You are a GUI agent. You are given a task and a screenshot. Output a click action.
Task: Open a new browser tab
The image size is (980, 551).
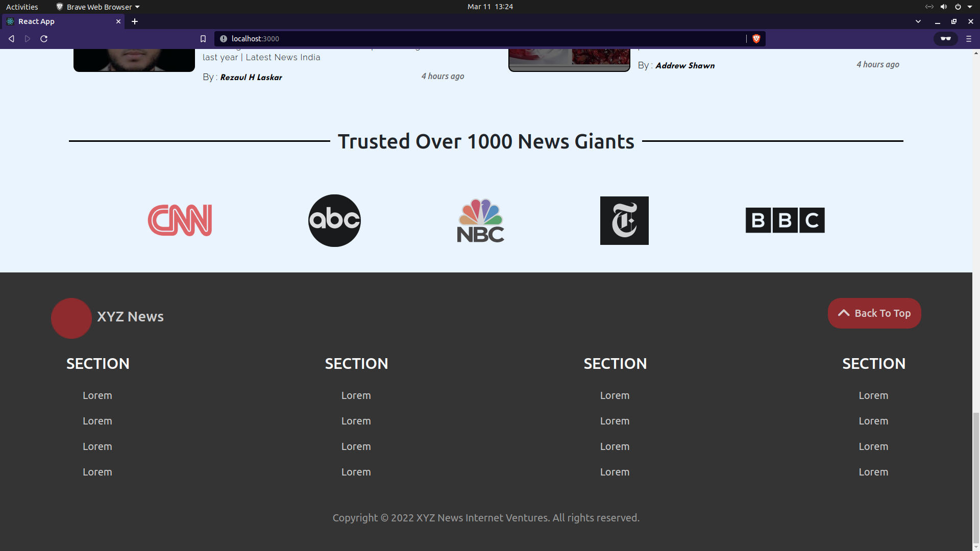[135, 21]
